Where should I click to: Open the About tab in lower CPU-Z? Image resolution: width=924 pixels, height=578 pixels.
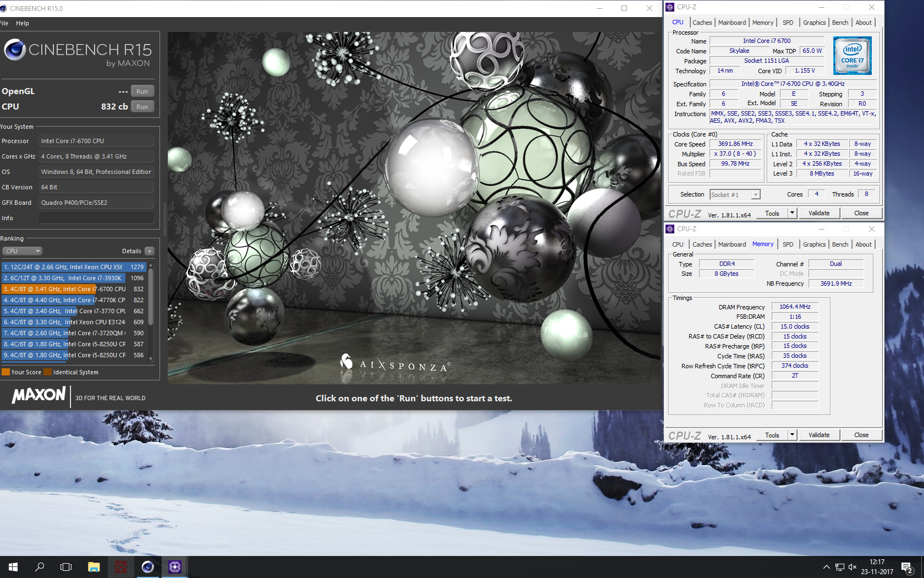click(864, 244)
